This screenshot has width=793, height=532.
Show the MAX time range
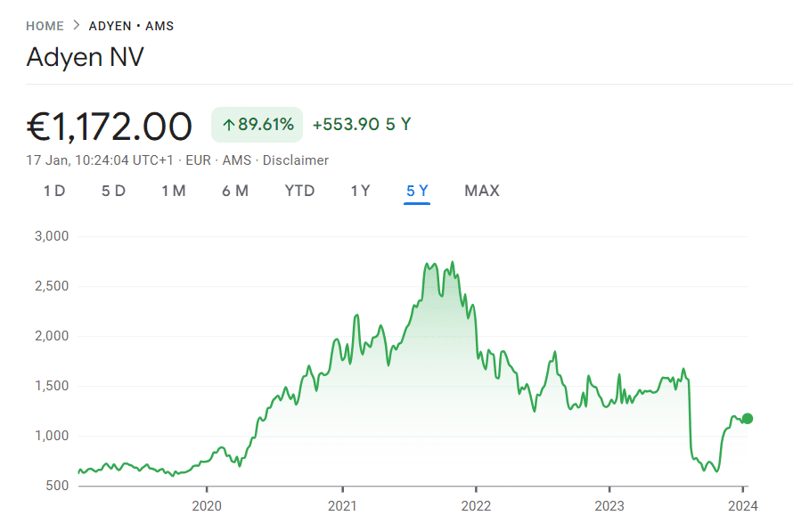coord(482,191)
